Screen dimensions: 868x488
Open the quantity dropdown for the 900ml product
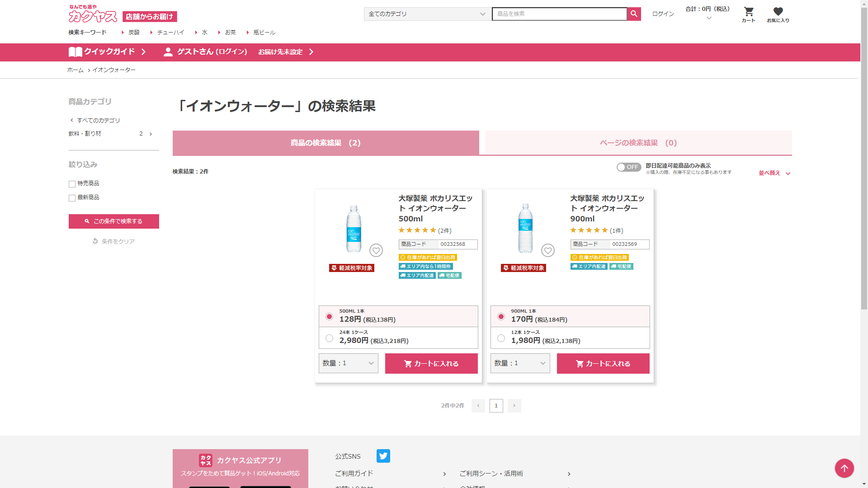pos(520,363)
